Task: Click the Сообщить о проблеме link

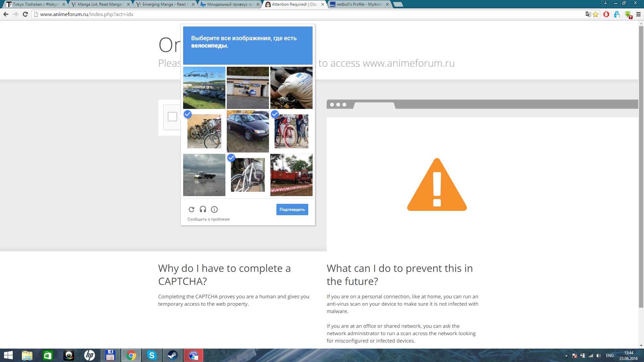Action: (x=208, y=219)
